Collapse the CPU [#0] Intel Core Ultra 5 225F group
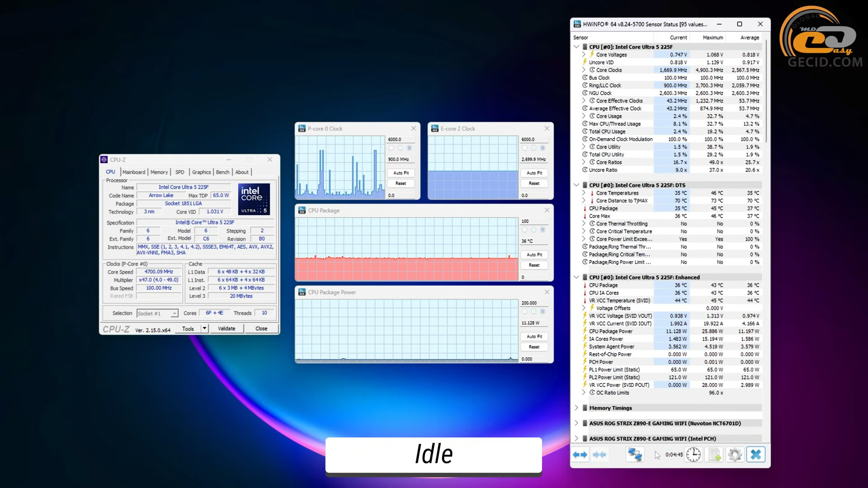Image resolution: width=868 pixels, height=488 pixels. pos(576,47)
